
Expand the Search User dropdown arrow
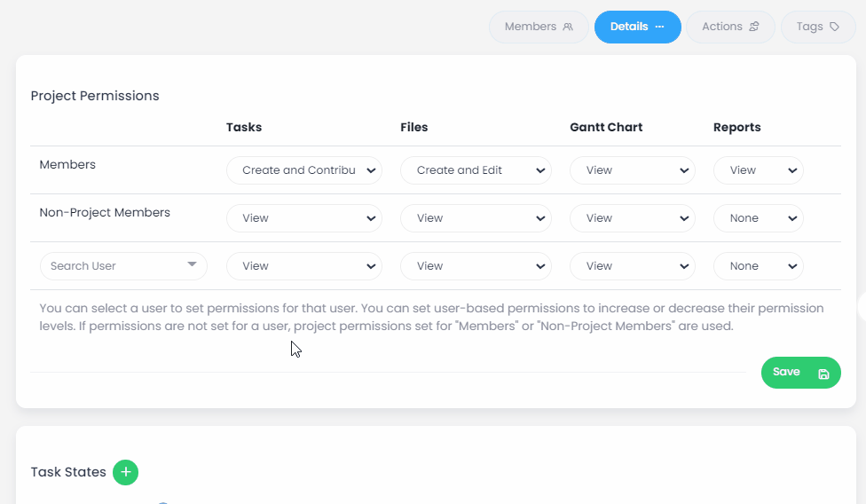click(192, 265)
